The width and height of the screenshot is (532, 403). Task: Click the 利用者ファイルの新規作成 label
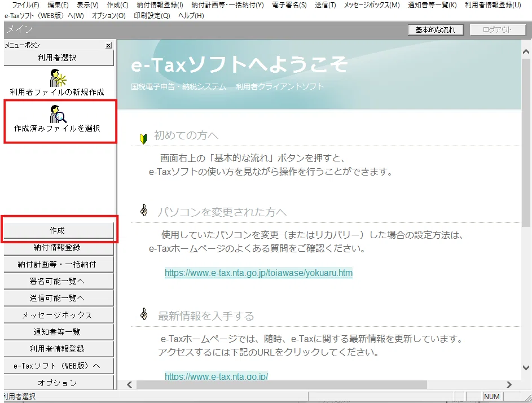(x=57, y=93)
